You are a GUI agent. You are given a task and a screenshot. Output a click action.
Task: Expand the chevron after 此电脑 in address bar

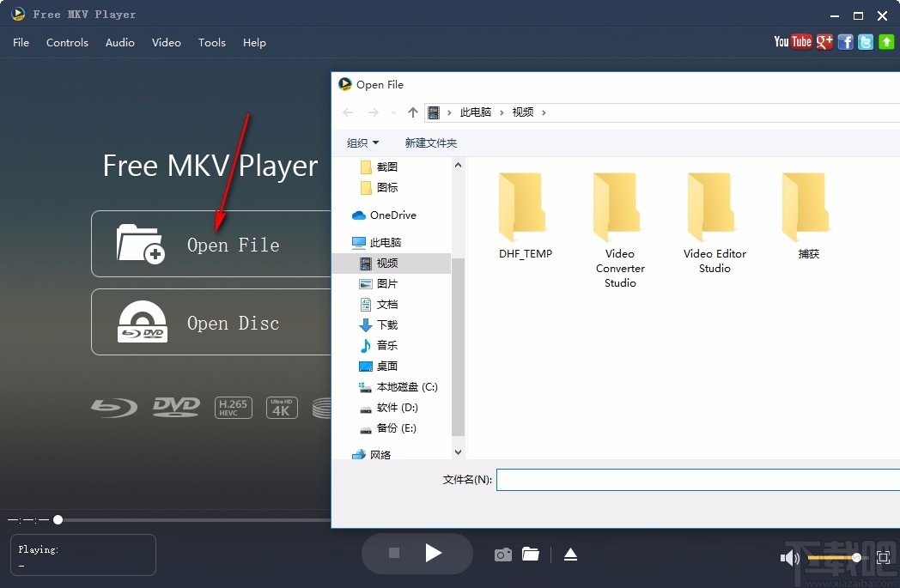click(502, 112)
